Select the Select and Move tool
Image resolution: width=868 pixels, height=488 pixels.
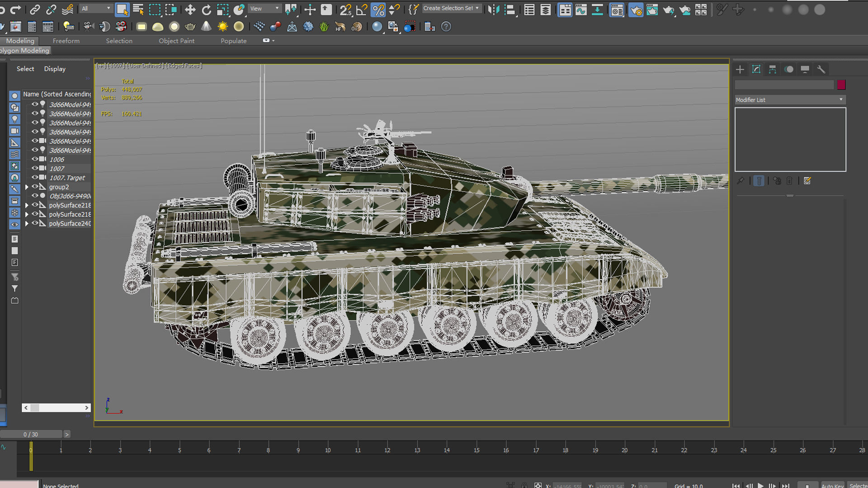click(x=190, y=9)
